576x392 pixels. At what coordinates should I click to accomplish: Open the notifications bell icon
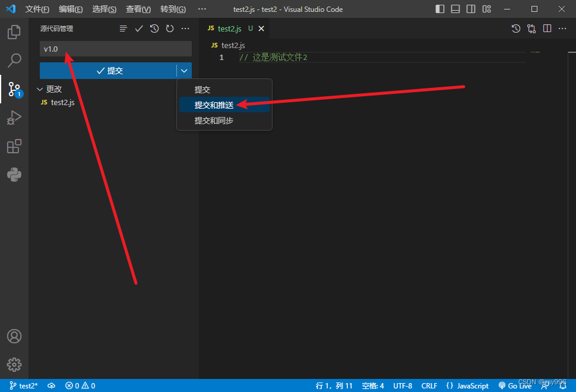[563, 385]
